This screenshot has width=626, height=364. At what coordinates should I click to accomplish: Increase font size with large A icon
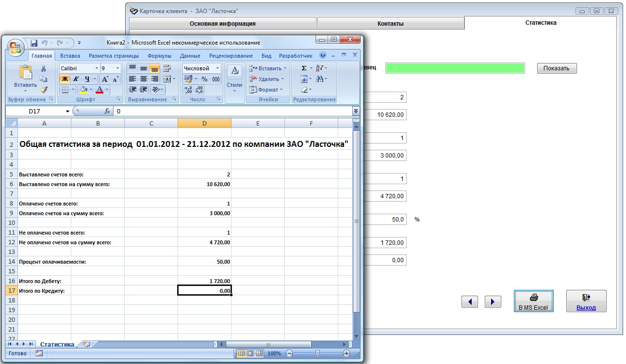[x=105, y=79]
